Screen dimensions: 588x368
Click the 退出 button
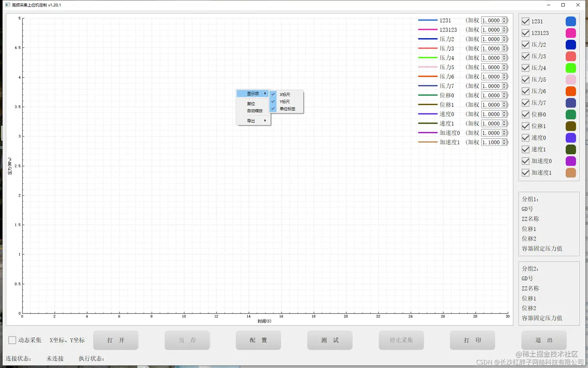[x=544, y=340]
